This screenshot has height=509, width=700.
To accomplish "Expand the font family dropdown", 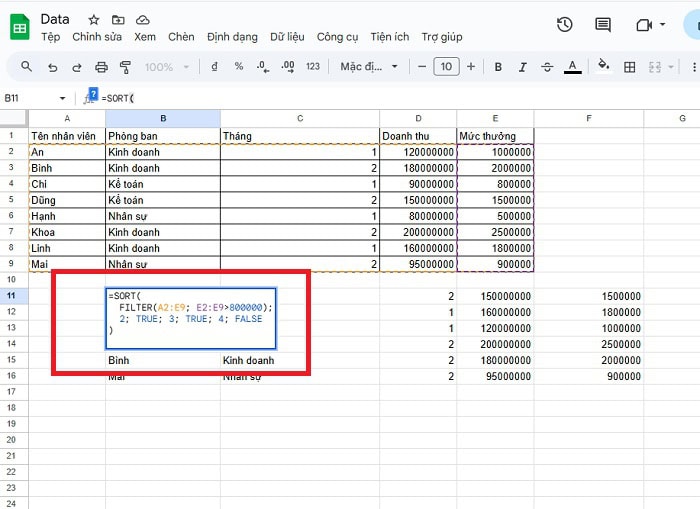I will (x=369, y=67).
